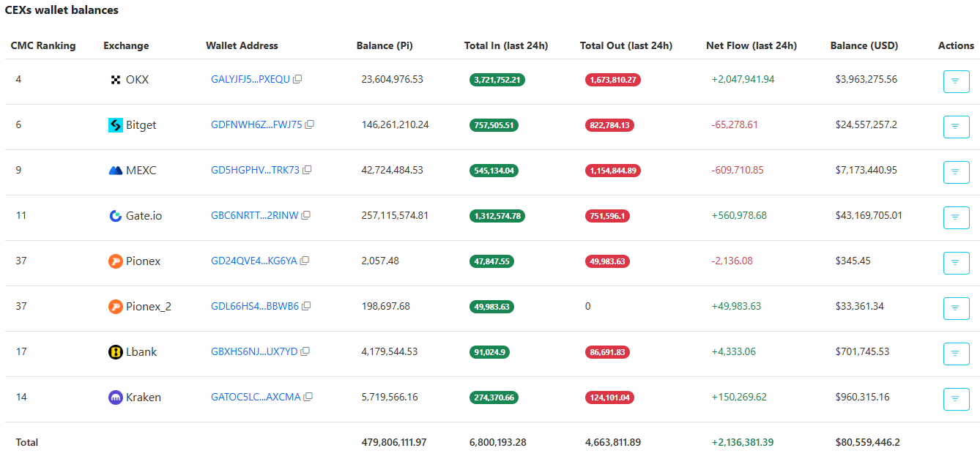Click the Lbank exchange logo

tap(114, 351)
